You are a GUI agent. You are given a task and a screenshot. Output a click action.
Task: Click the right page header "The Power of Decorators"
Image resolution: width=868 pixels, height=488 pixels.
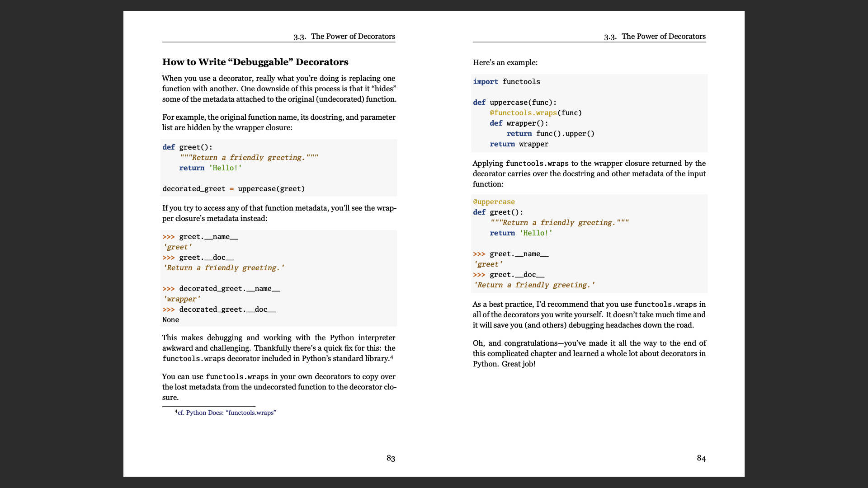pos(663,36)
